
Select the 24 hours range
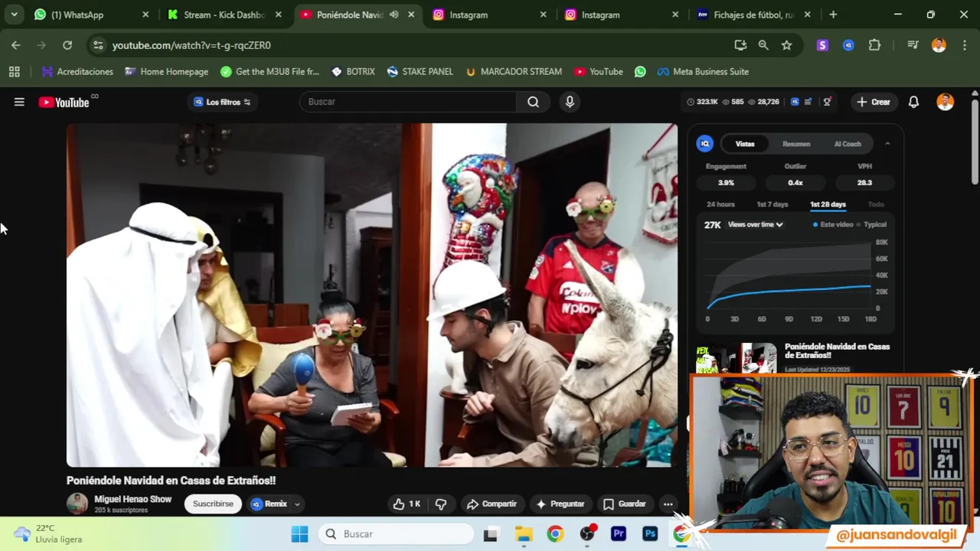[720, 204]
